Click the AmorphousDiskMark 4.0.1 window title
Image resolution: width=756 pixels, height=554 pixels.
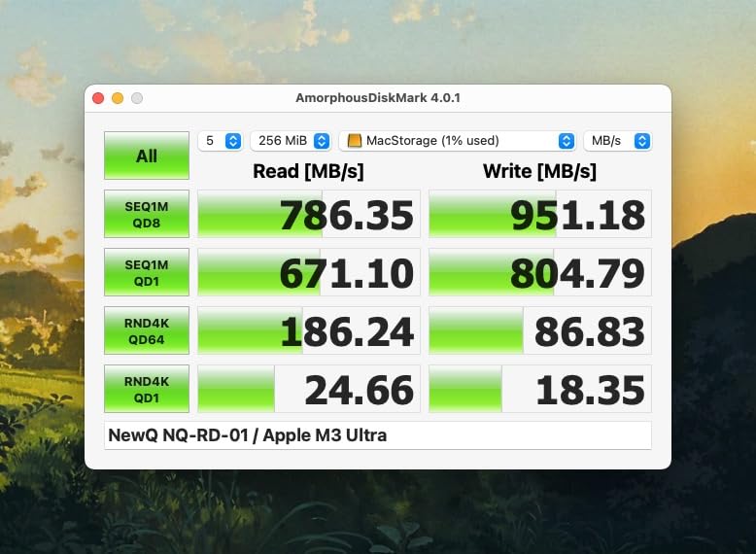378,98
